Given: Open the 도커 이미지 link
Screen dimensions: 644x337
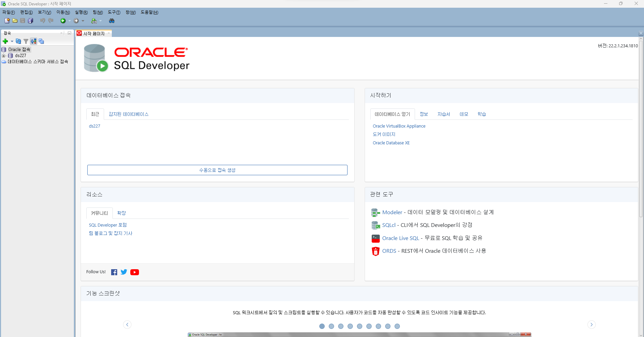Looking at the screenshot, I should [x=384, y=135].
